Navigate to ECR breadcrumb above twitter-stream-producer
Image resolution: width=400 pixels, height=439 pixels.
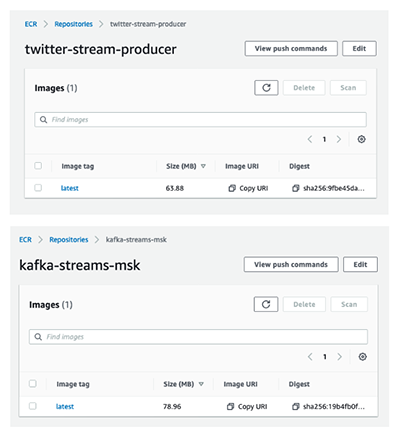(31, 24)
